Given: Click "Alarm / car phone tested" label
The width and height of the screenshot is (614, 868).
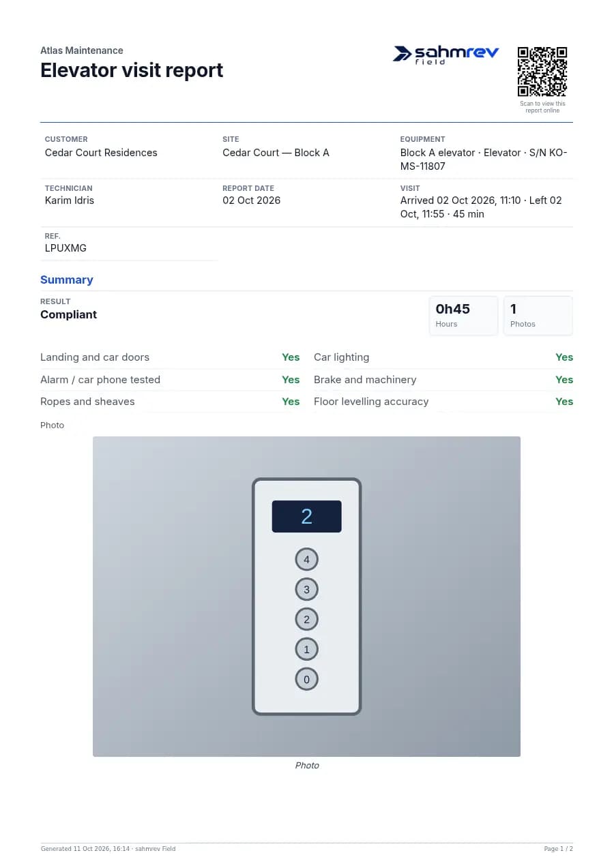Looking at the screenshot, I should click(100, 380).
